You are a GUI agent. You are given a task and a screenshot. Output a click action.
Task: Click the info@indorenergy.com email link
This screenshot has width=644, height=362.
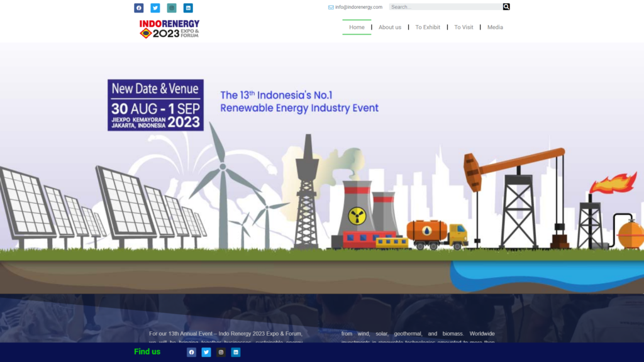click(358, 7)
